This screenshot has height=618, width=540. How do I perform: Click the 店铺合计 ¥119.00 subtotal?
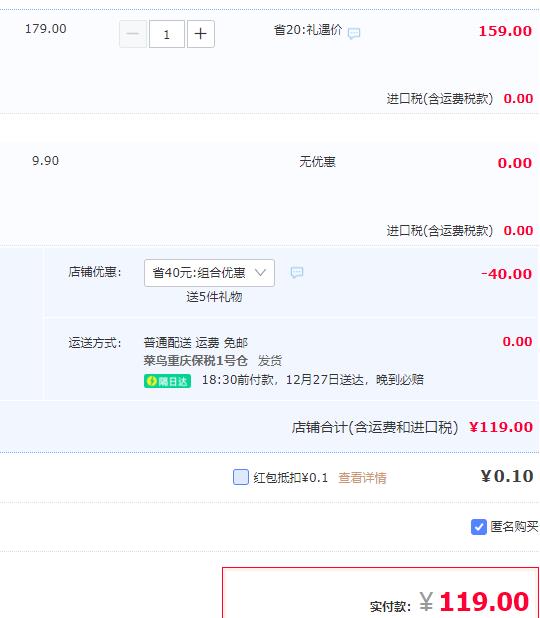[x=501, y=427]
